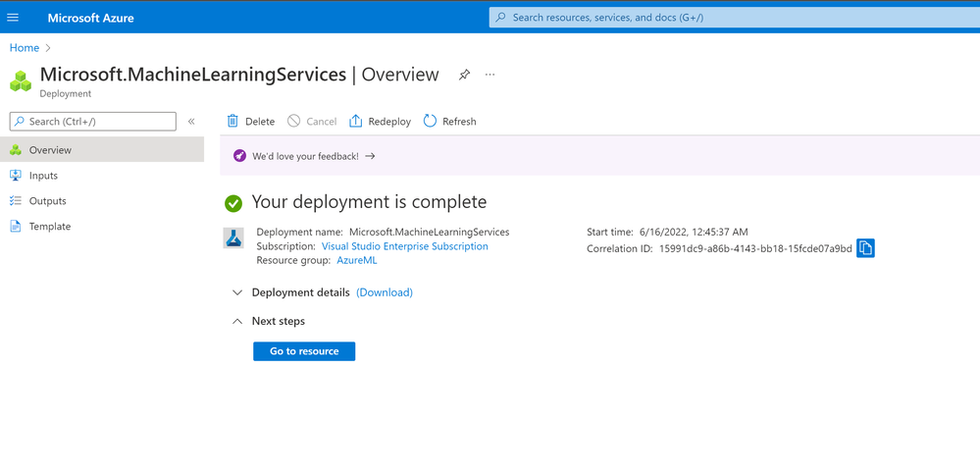Click the Machine Learning flask icon
Image resolution: width=980 pixels, height=474 pixels.
pyautogui.click(x=233, y=238)
